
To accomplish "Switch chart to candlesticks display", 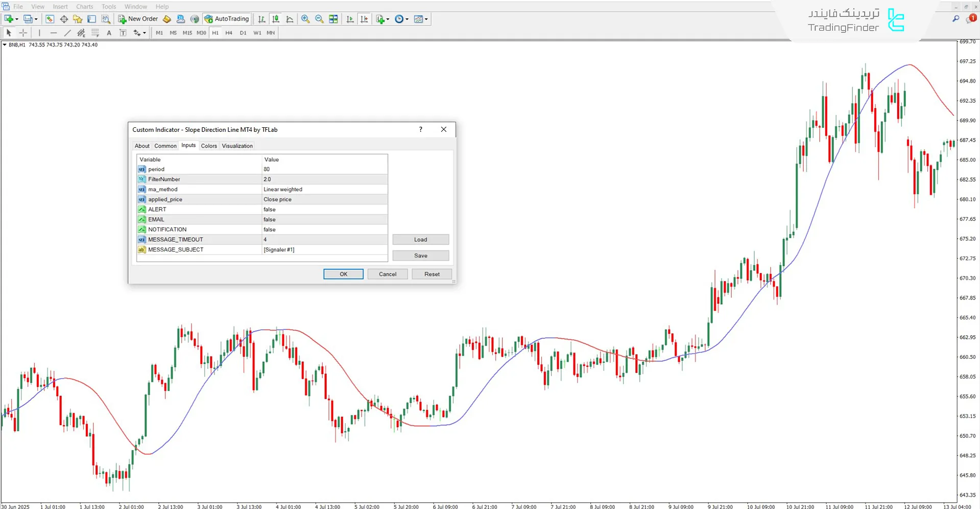I will [x=276, y=19].
